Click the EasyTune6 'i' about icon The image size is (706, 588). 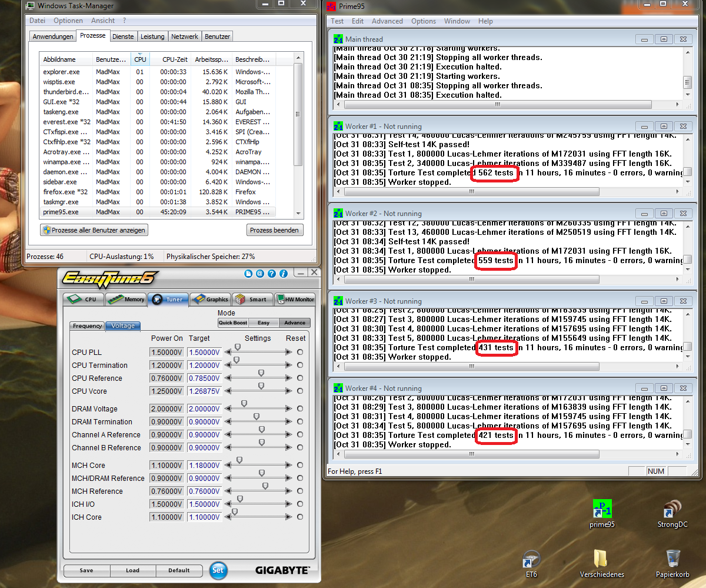tap(284, 273)
